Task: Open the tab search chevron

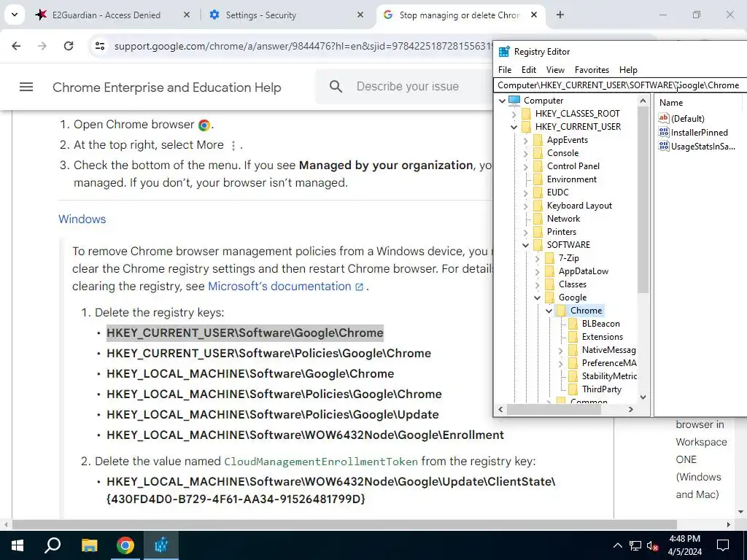Action: [15, 15]
